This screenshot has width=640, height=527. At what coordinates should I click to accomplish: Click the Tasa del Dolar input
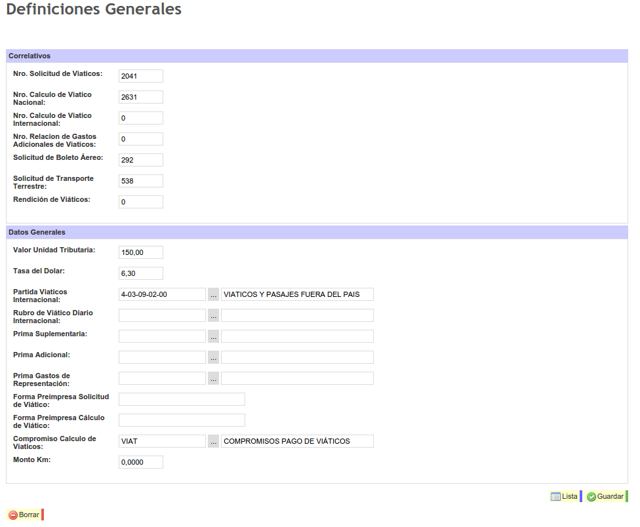(x=140, y=274)
